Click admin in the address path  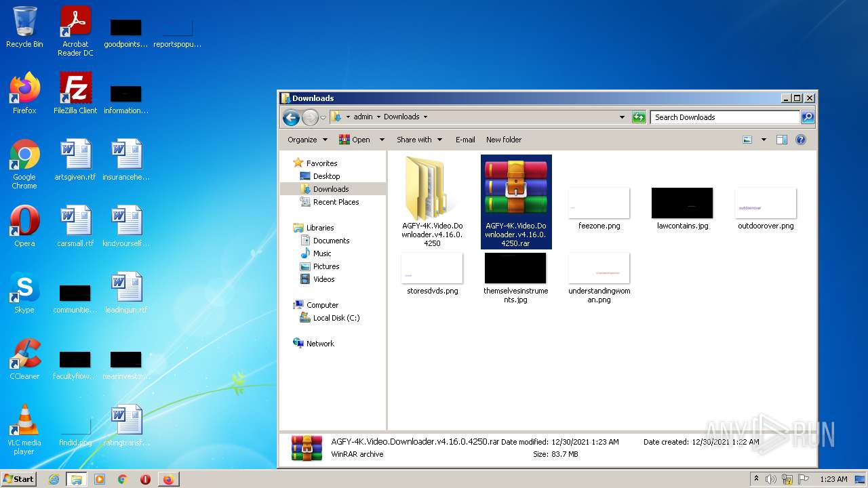pos(363,117)
